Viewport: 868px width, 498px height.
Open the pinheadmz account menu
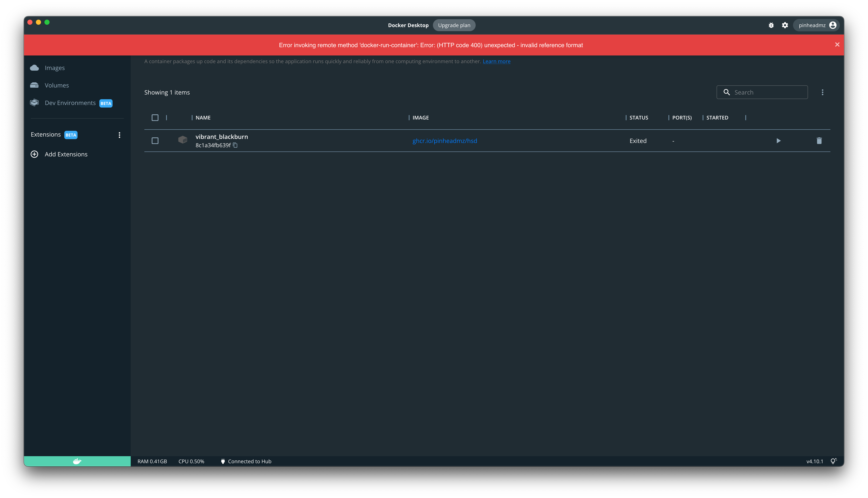pos(817,25)
